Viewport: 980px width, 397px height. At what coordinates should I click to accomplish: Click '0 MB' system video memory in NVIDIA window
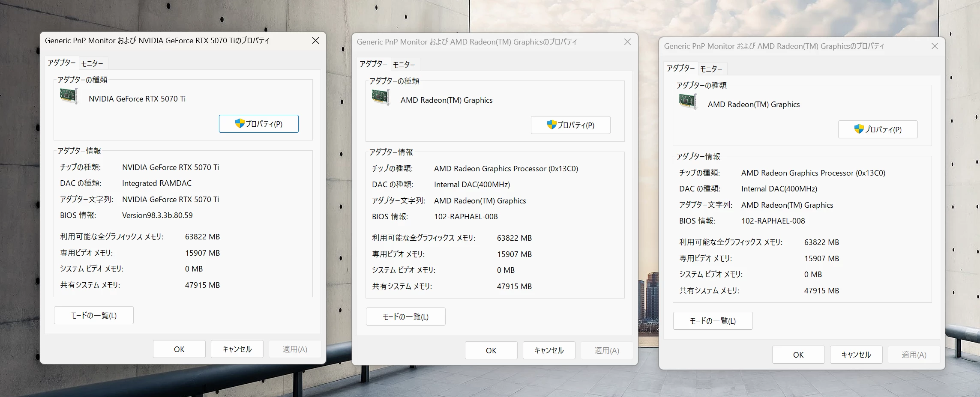(194, 269)
